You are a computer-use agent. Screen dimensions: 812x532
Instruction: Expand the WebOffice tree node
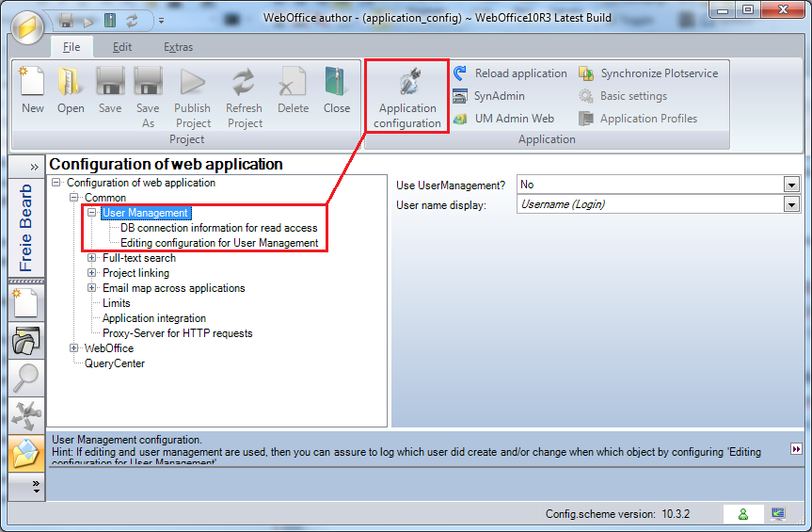click(x=74, y=348)
